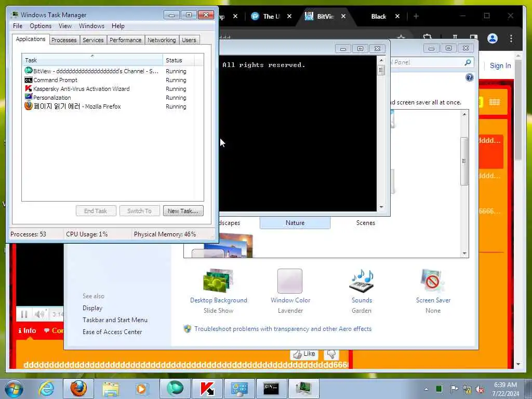532x399 pixels.
Task: Click the thumbs-down dislike button
Action: pyautogui.click(x=331, y=354)
